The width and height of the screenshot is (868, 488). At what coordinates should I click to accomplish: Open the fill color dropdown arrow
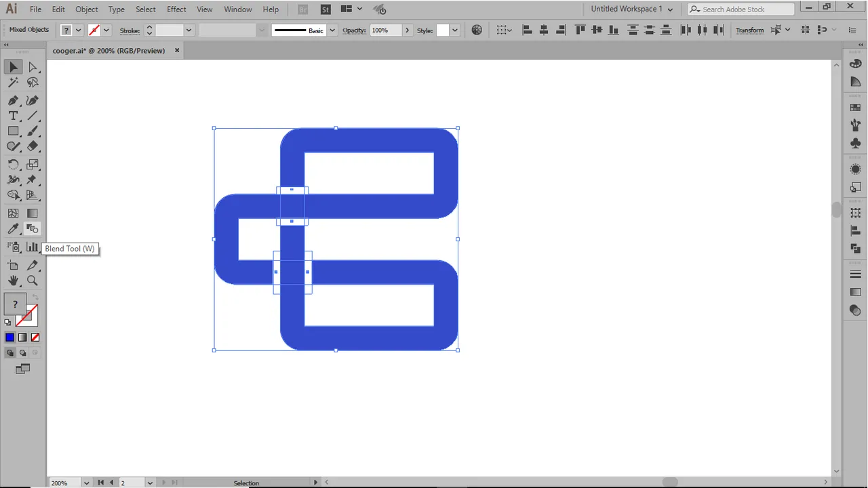pos(79,30)
